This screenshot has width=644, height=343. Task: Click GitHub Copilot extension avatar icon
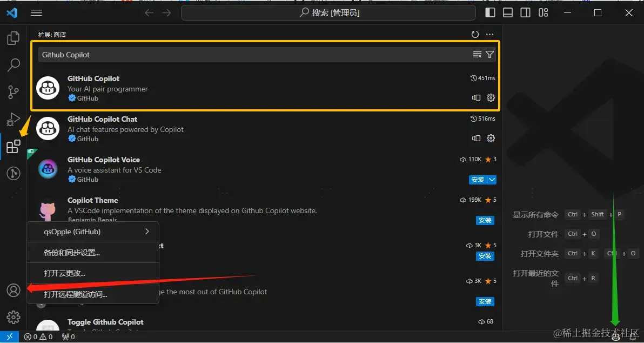click(x=48, y=88)
